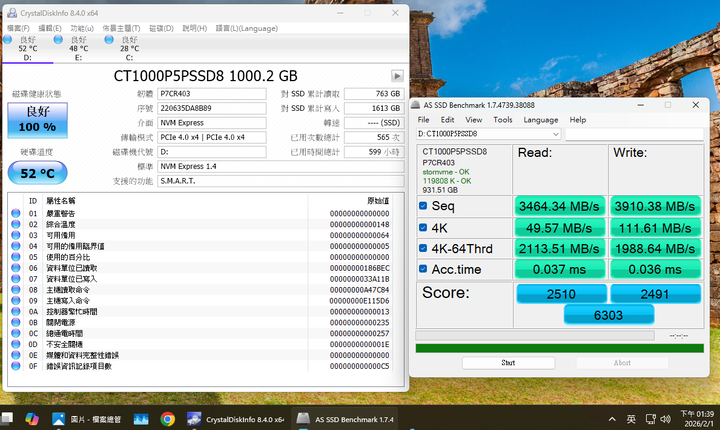Open the 檔案(F) menu in CrystalDiskInfo

pos(18,28)
